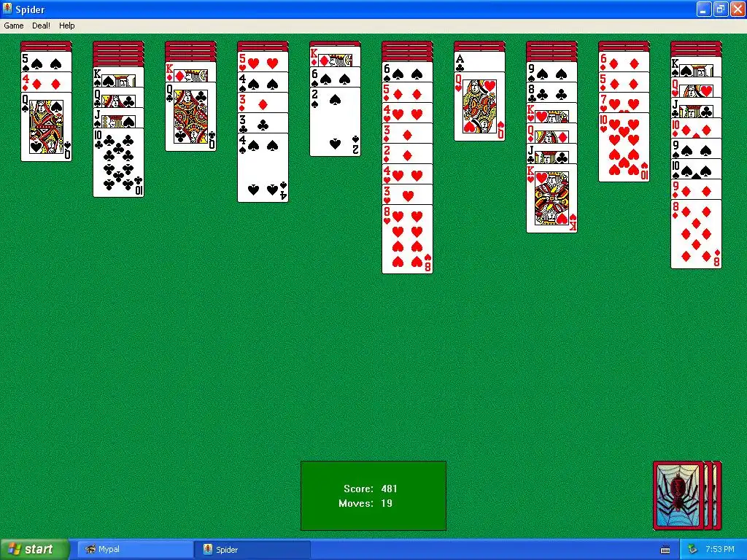Select the 6 of spades above the 2 of spades
The image size is (747, 560).
click(x=336, y=77)
